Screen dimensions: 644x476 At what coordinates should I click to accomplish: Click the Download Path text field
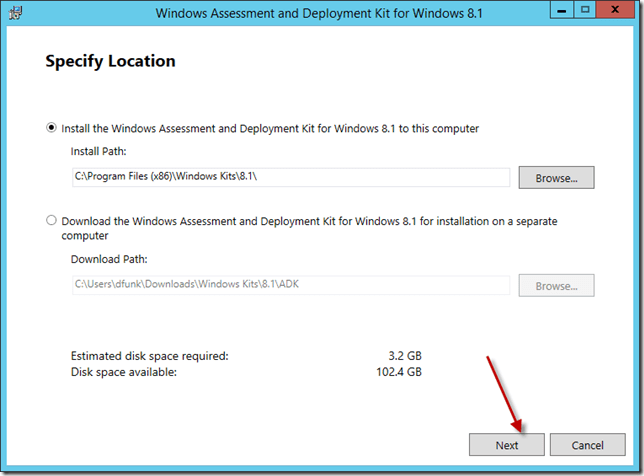tap(290, 286)
